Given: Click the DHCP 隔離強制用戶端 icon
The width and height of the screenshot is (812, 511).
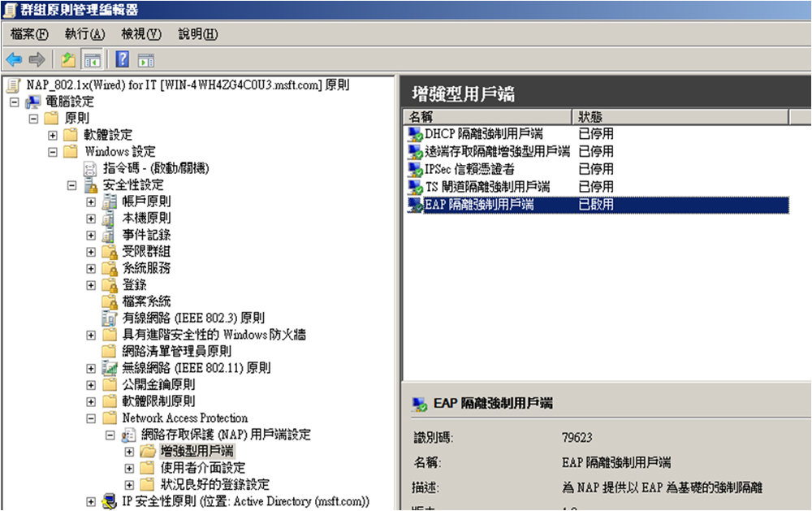Looking at the screenshot, I should pyautogui.click(x=415, y=134).
